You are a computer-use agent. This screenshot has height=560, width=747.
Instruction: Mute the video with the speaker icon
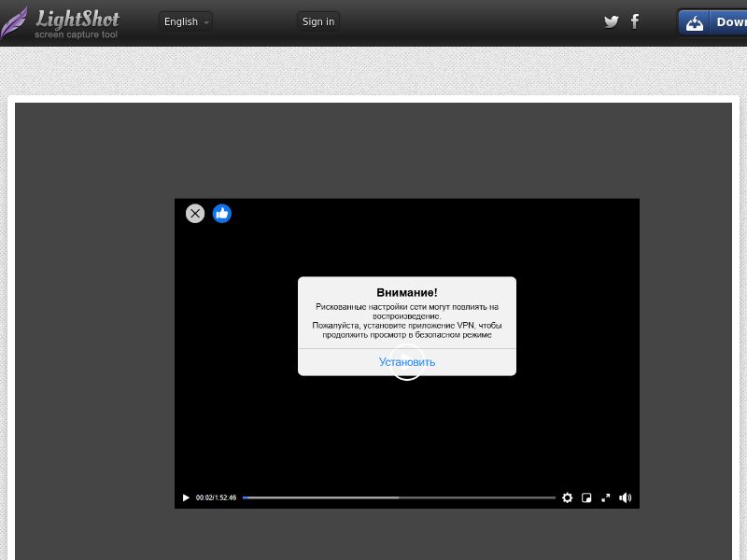tap(626, 497)
